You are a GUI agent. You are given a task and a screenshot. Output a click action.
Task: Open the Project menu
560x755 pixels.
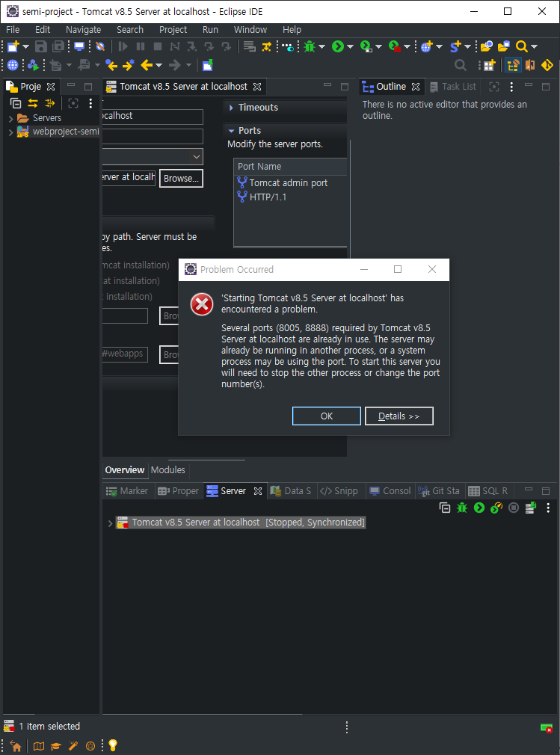click(x=173, y=29)
